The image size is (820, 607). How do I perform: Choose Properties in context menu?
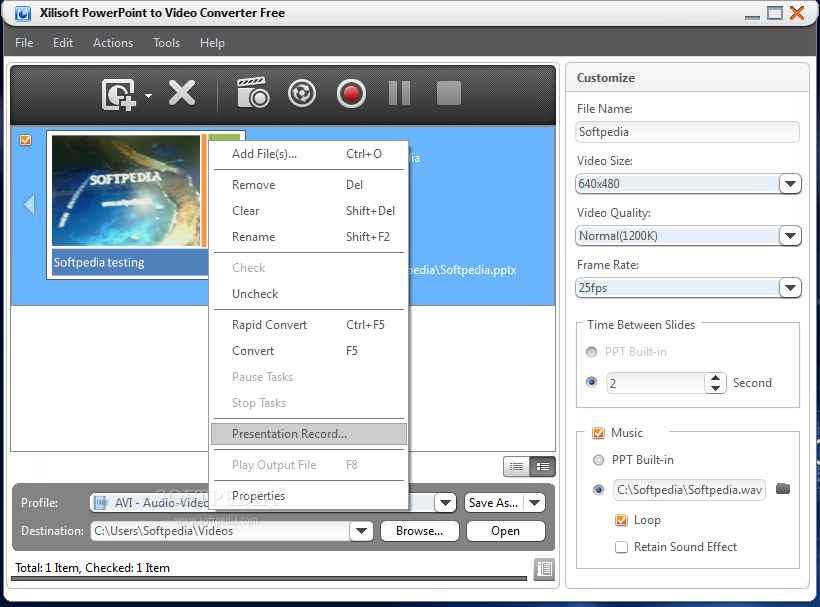point(309,496)
